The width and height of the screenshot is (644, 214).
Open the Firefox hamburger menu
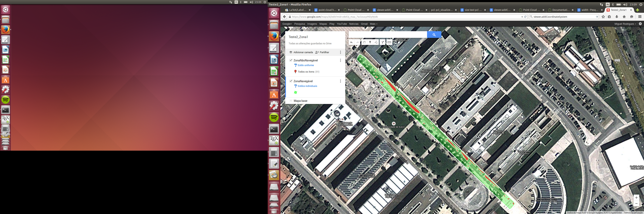point(640,17)
